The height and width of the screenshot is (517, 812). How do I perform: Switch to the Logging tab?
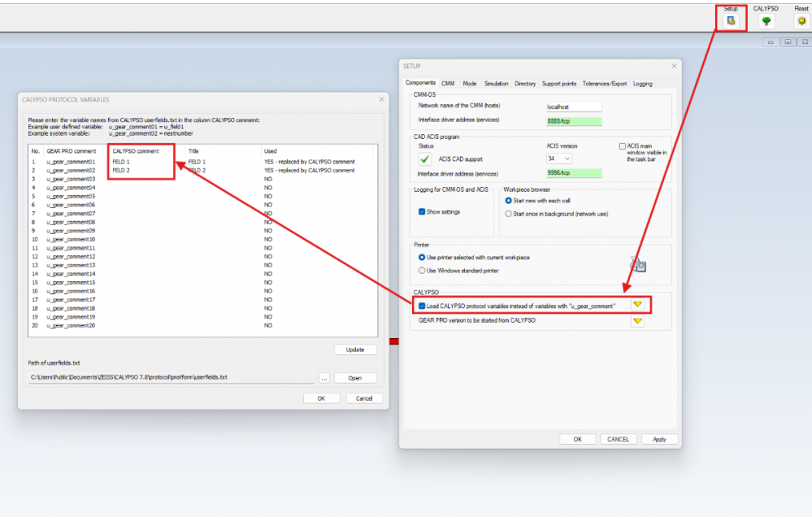(x=643, y=84)
